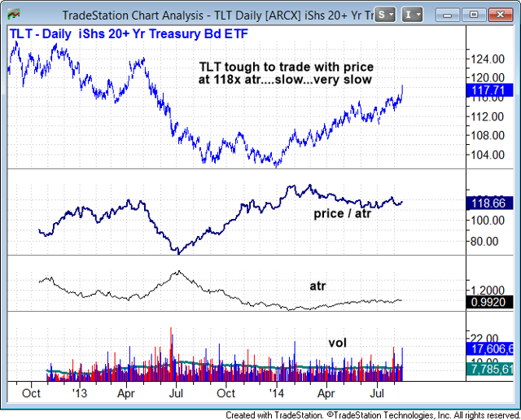Click the 117.71 last price marker
This screenshot has height=420, width=521.
[x=489, y=90]
